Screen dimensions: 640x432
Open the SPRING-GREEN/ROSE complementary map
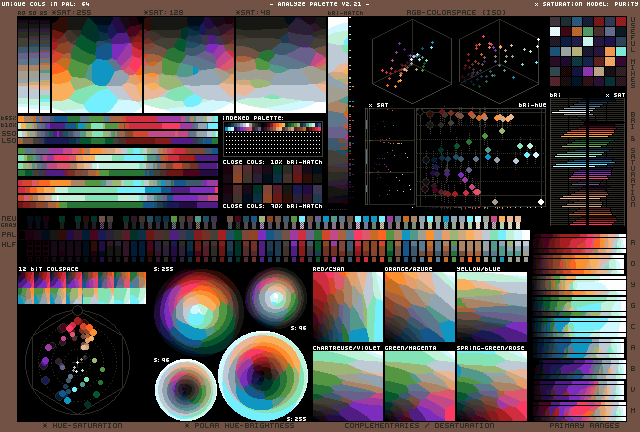tap(492, 386)
